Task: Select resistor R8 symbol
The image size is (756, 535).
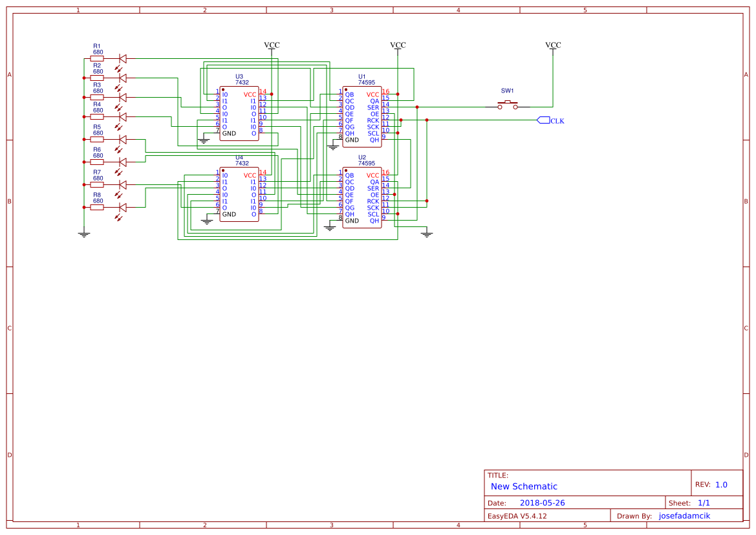Action: coord(97,208)
